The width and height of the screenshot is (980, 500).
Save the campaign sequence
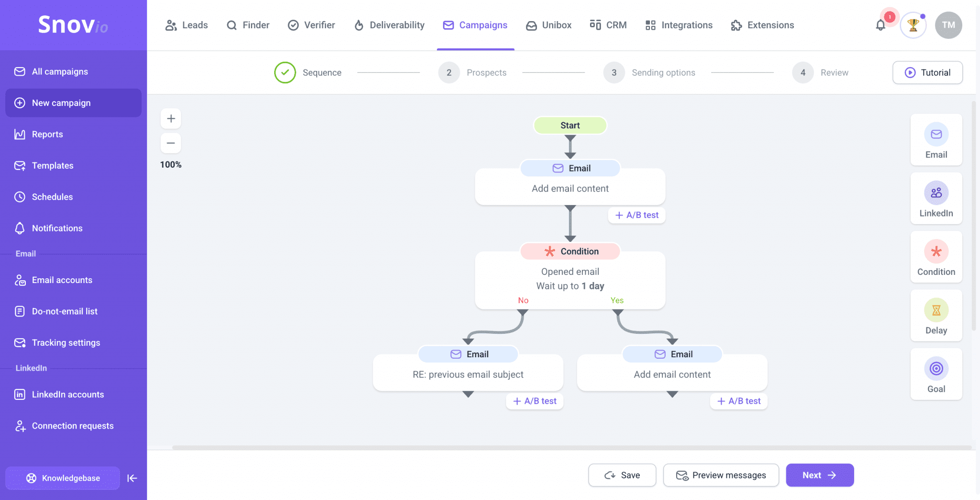click(x=622, y=475)
